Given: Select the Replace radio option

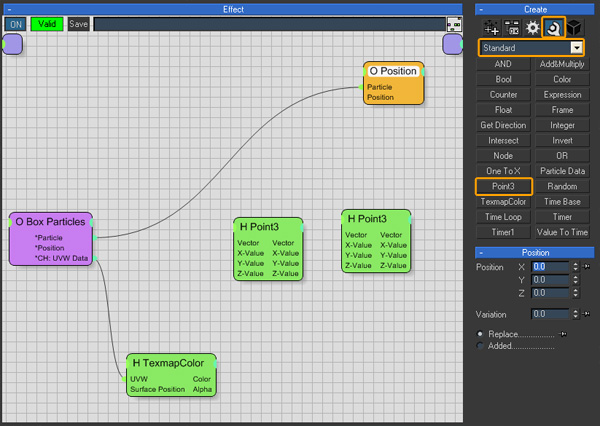Looking at the screenshot, I should (x=480, y=334).
